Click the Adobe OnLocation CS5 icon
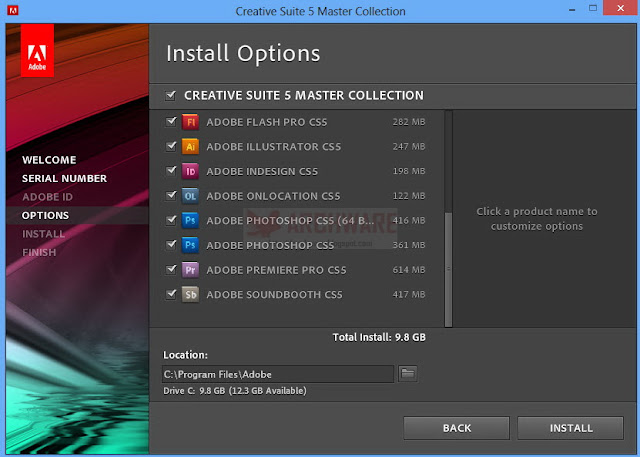The height and width of the screenshot is (457, 640). click(190, 196)
